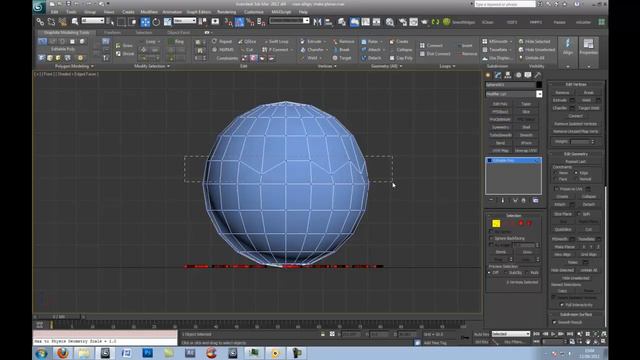Click the Hide Selected ribbon button
Viewport: 640px width, 360px height.
pyautogui.click(x=534, y=42)
